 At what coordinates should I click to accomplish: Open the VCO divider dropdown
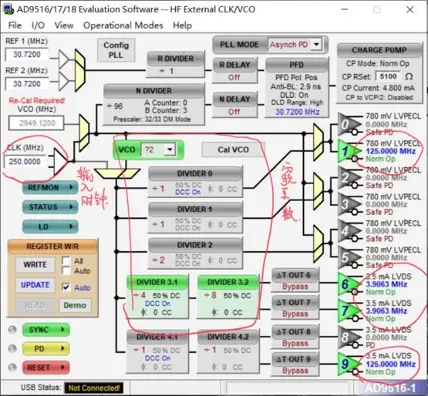point(170,150)
